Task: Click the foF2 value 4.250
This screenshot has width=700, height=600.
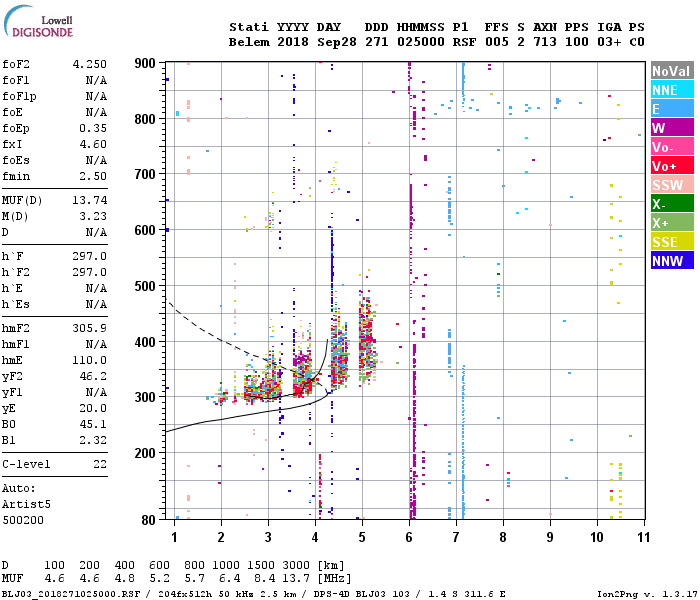Action: (90, 64)
